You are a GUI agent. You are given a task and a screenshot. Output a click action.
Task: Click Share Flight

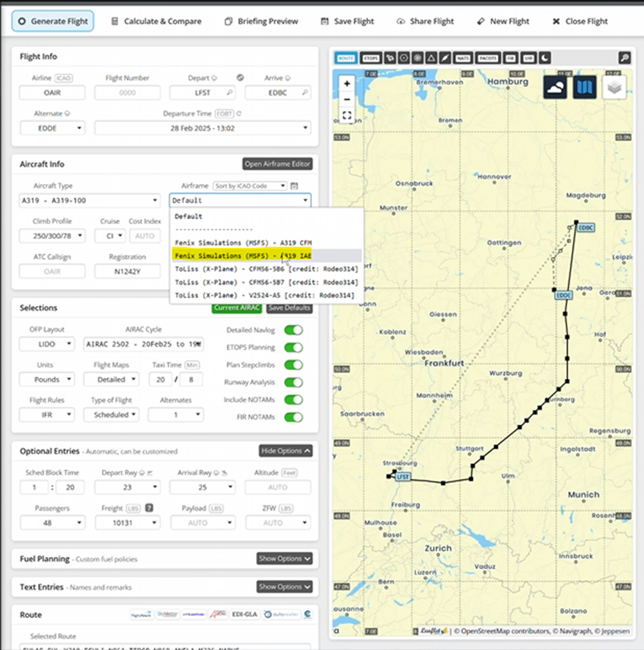click(x=425, y=21)
